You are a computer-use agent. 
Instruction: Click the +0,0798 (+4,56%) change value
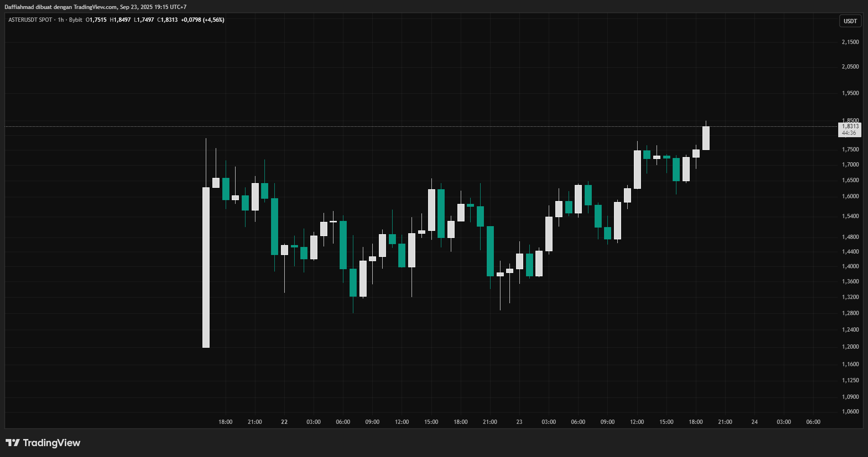pos(202,20)
